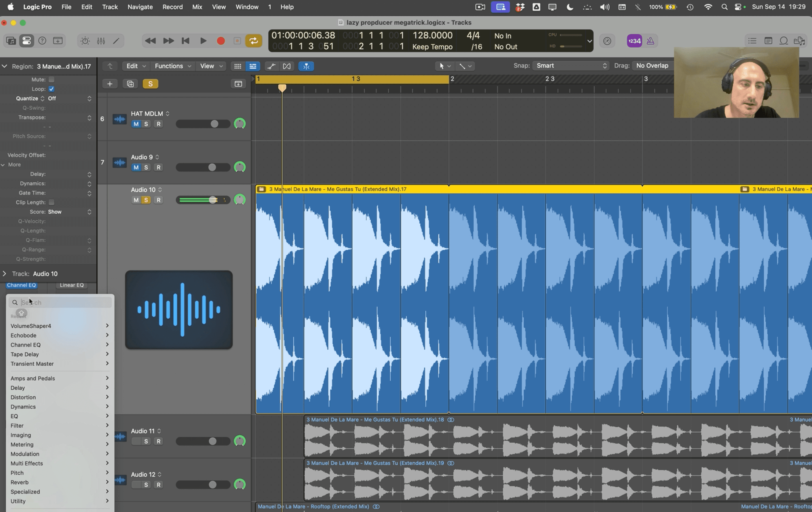This screenshot has width=812, height=512.
Task: Open the Functions dropdown in tracks area
Action: pyautogui.click(x=173, y=66)
